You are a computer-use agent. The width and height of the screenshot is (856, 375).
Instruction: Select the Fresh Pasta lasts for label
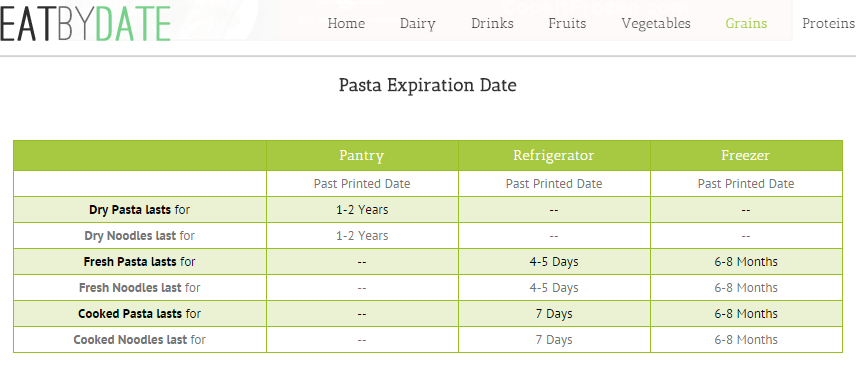tap(140, 261)
